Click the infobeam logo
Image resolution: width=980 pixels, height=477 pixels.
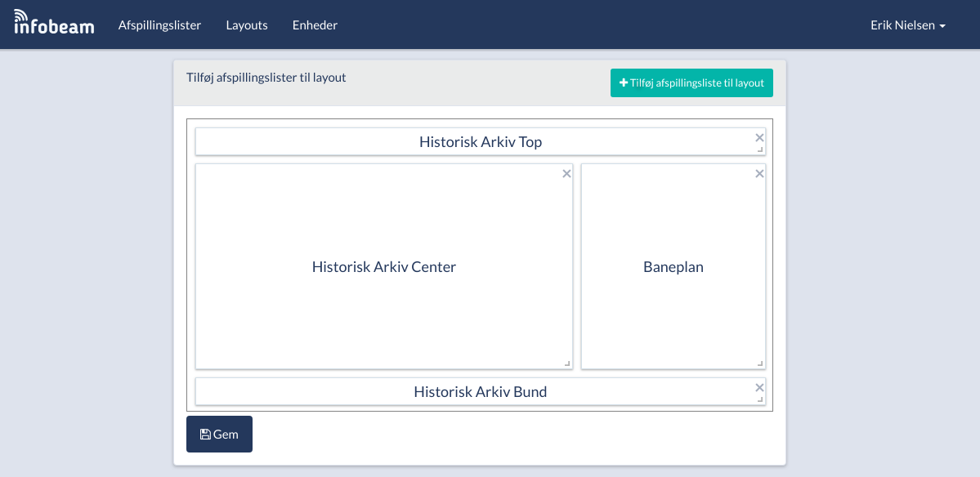point(54,23)
